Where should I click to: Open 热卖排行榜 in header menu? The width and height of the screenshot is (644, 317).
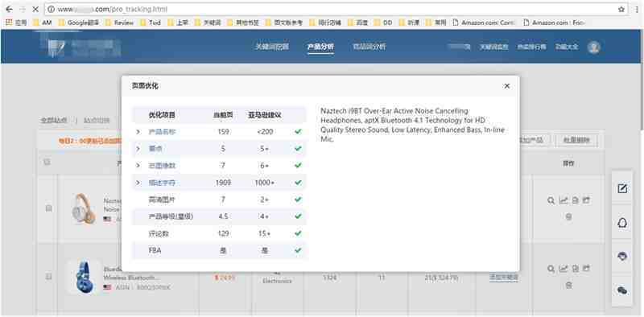tap(532, 47)
